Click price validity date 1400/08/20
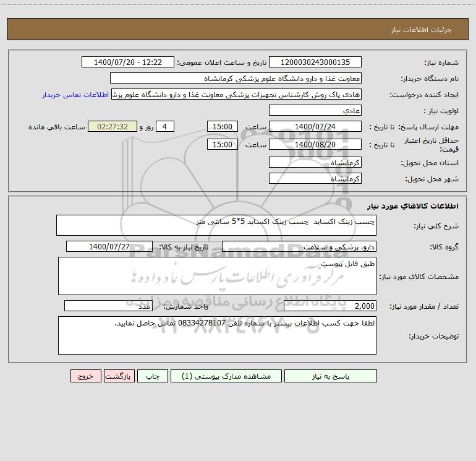Viewport: 476px width, 461px height. (x=315, y=144)
